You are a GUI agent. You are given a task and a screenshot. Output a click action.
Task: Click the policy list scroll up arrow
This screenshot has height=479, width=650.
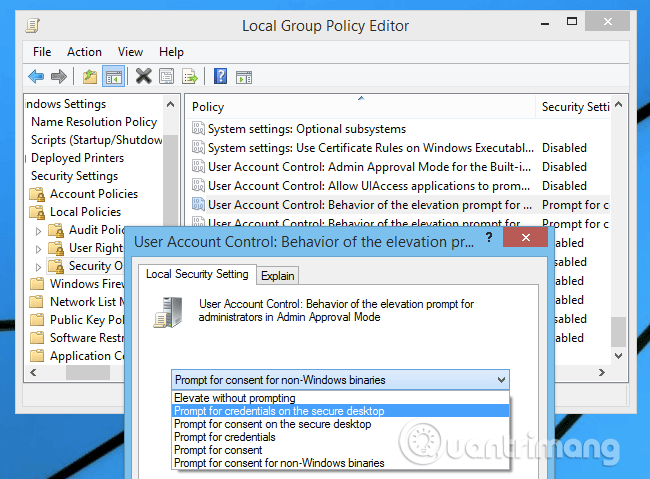point(618,105)
